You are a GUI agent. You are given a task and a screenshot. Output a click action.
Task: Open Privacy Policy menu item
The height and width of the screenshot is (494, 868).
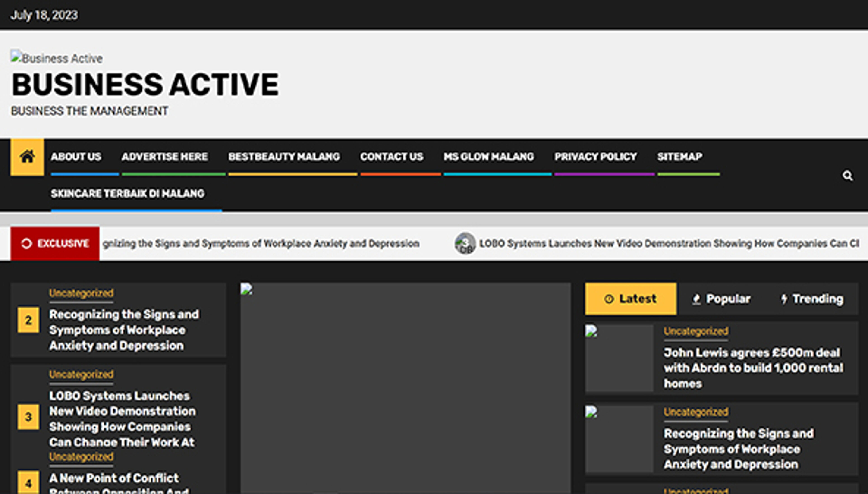pos(595,156)
